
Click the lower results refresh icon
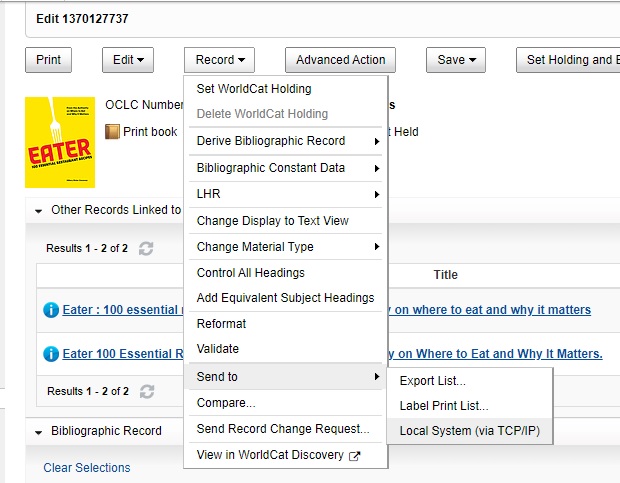point(147,391)
